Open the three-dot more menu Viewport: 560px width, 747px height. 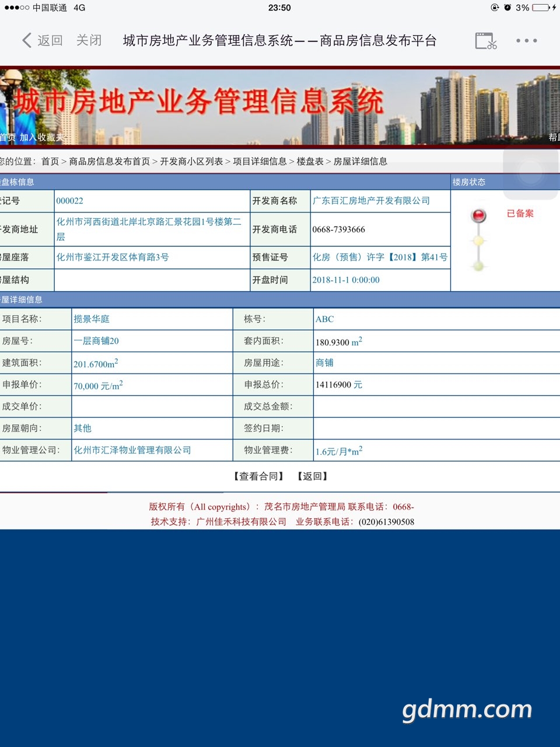click(526, 41)
